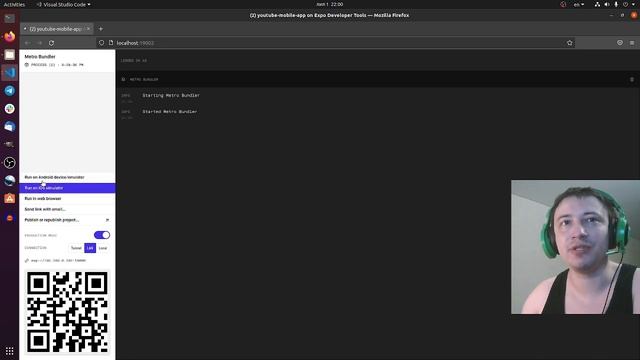Image resolution: width=640 pixels, height=360 pixels.
Task: Switch to Visual Studio Code in the dock
Action: click(x=9, y=73)
